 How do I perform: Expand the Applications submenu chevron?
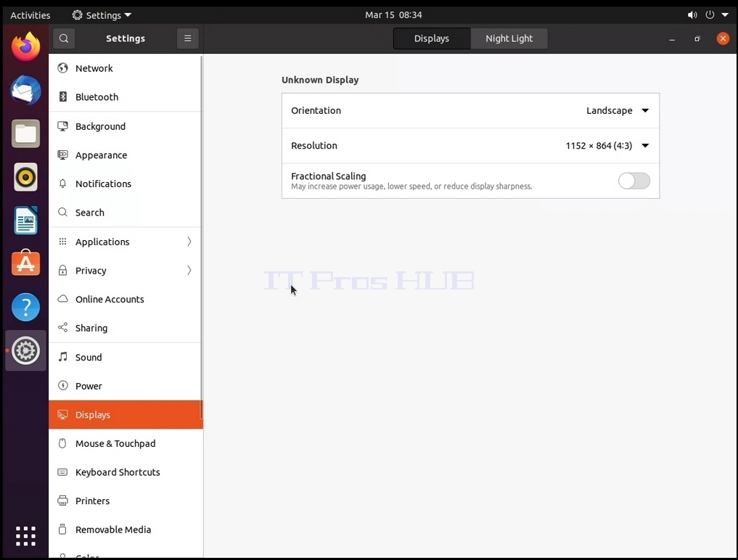pos(189,242)
